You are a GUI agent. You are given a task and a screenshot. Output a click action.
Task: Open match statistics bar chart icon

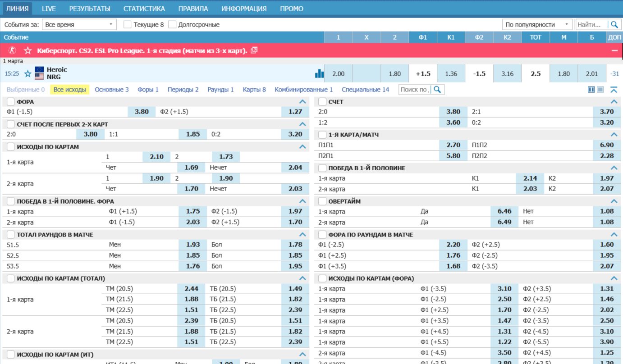click(x=319, y=73)
